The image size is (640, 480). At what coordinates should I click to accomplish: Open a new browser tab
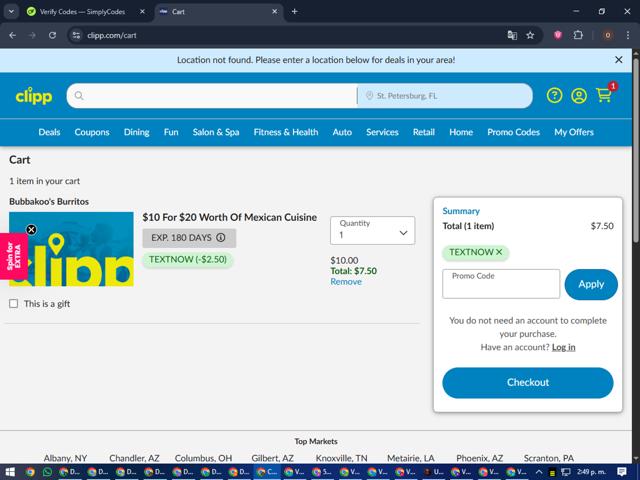(x=294, y=12)
